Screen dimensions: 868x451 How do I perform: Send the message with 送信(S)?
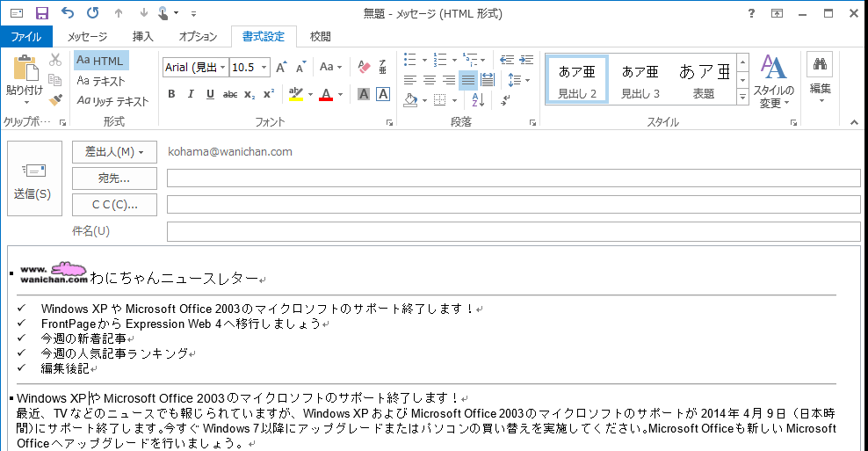pos(34,178)
